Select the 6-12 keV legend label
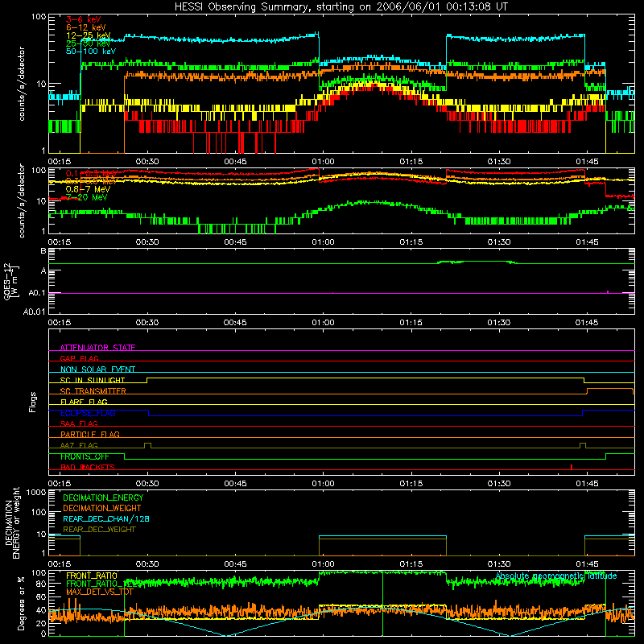Screen dimensions: 644x644 (x=86, y=27)
